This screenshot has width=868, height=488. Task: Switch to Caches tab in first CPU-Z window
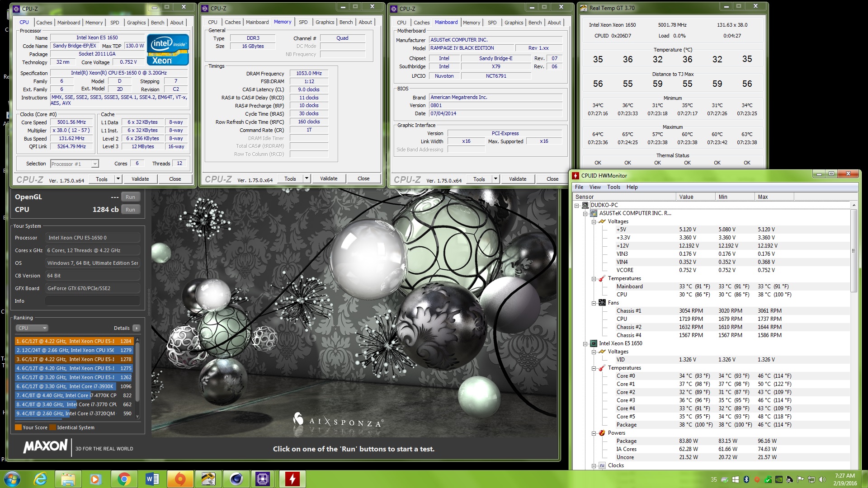(x=44, y=23)
